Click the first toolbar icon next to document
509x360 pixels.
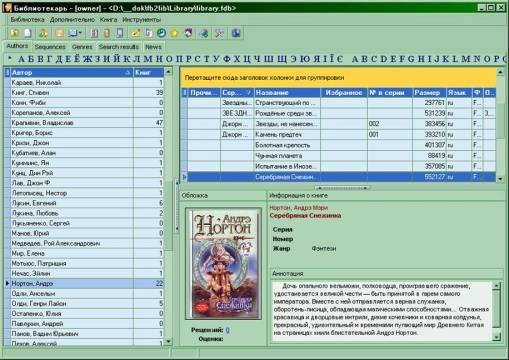click(15, 33)
